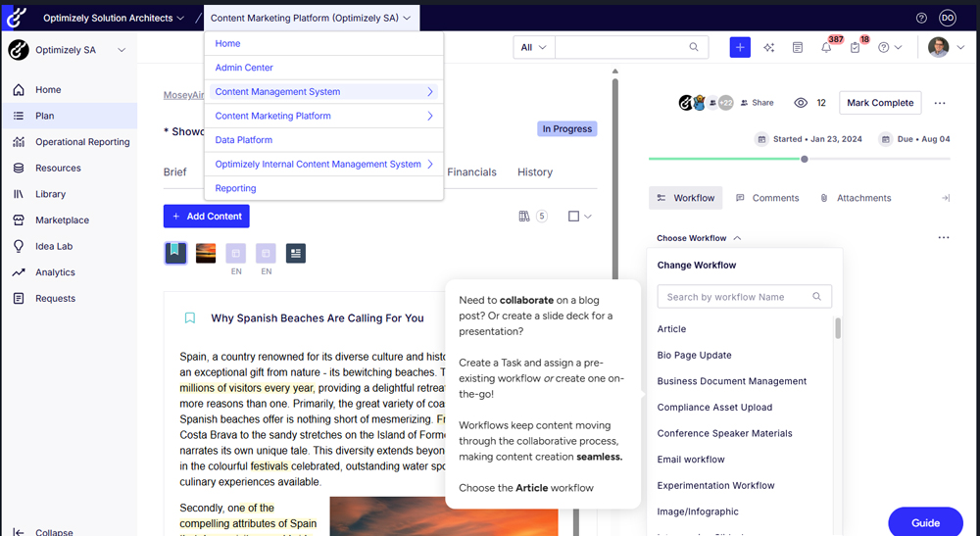
Task: Click the Share button
Action: [757, 103]
